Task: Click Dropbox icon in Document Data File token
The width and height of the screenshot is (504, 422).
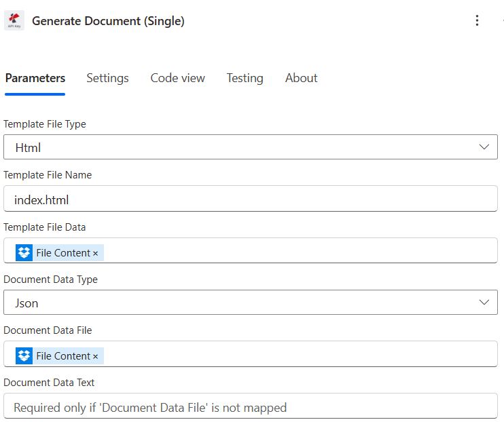Action: click(24, 356)
